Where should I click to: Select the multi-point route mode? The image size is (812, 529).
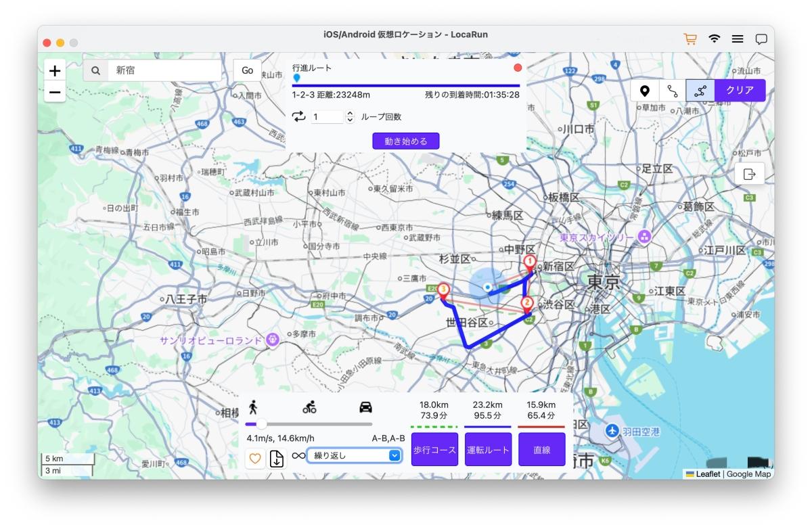pyautogui.click(x=700, y=91)
